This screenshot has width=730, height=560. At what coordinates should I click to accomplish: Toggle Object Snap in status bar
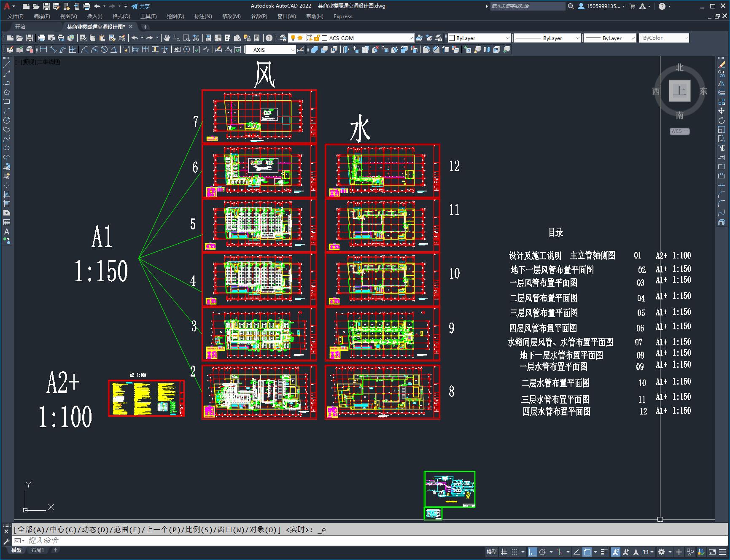pyautogui.click(x=587, y=552)
